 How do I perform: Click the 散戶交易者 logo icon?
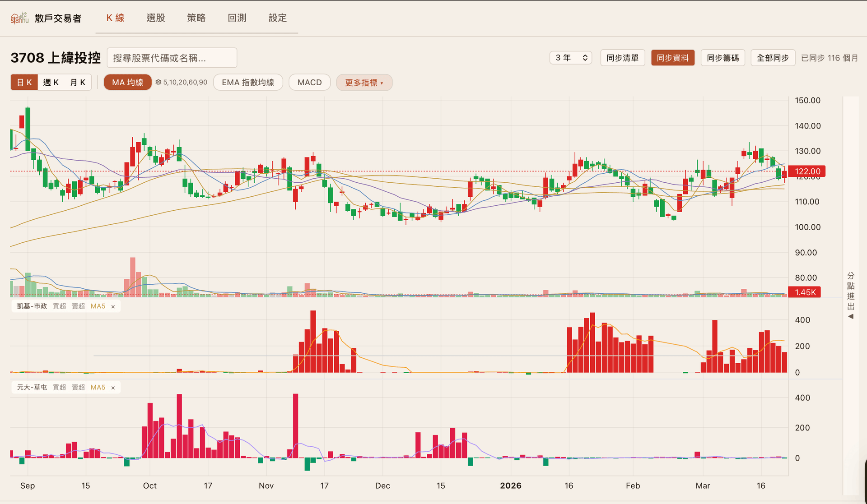[x=19, y=18]
